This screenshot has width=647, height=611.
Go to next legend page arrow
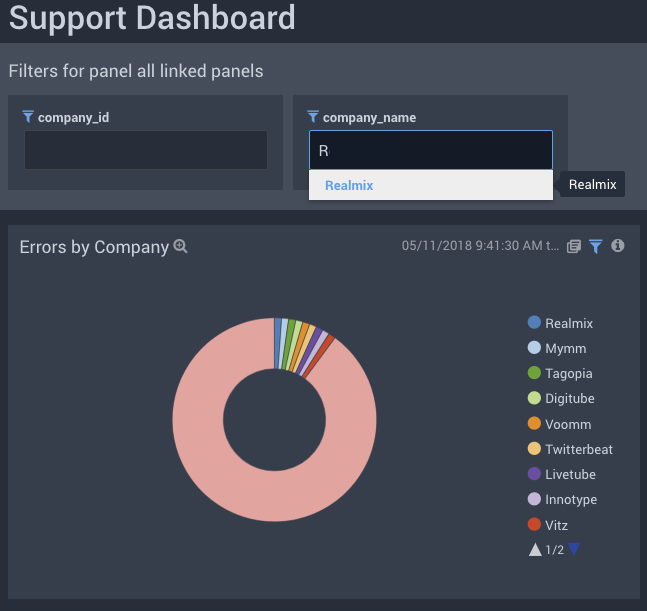[x=574, y=549]
